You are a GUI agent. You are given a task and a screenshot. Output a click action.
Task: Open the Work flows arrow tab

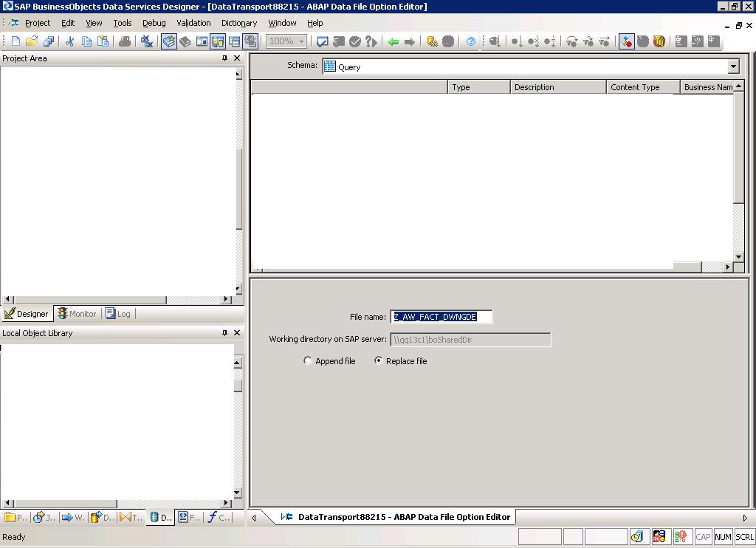[73, 518]
